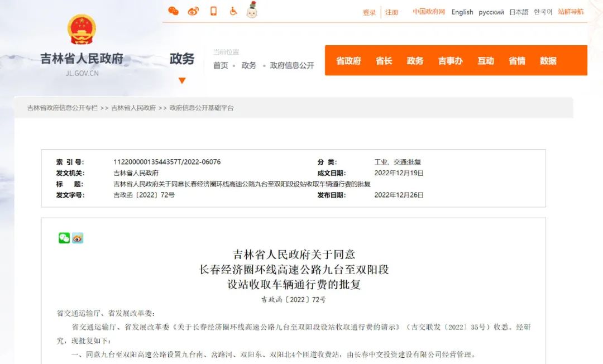Screen dimensions: 603x364
Task: Click the WeChat icon in top bar
Action: [174, 11]
